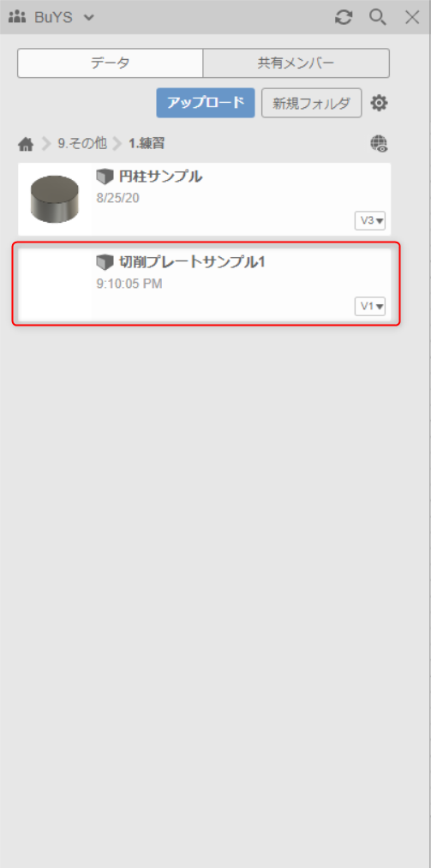The image size is (431, 868).
Task: Open data panel settings gear
Action: point(379,103)
